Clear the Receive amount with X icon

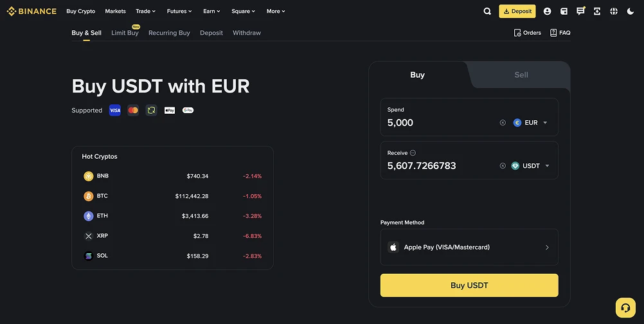(503, 166)
